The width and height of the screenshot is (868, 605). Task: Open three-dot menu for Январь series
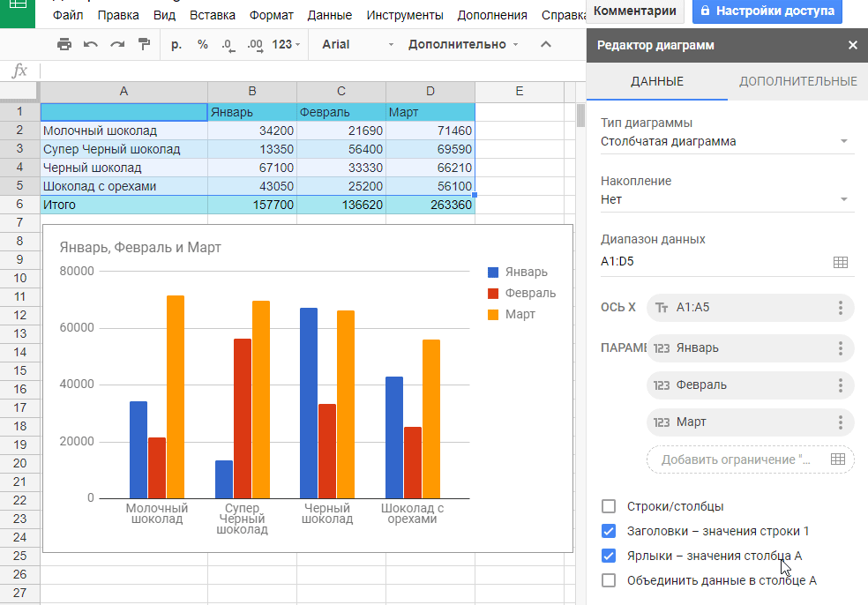pyautogui.click(x=840, y=348)
